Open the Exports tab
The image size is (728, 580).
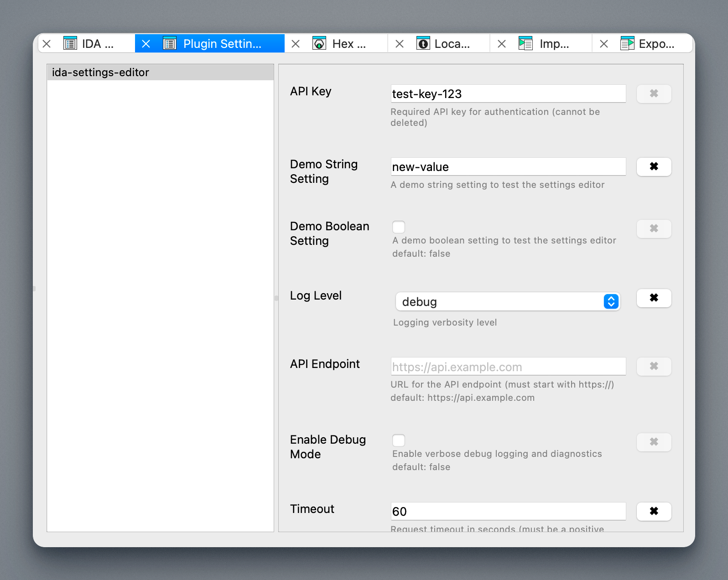[655, 44]
